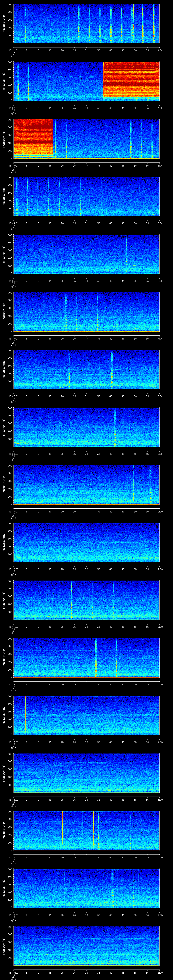Click the 14:00 end time label
This screenshot has height=980, width=173.
click(159, 742)
